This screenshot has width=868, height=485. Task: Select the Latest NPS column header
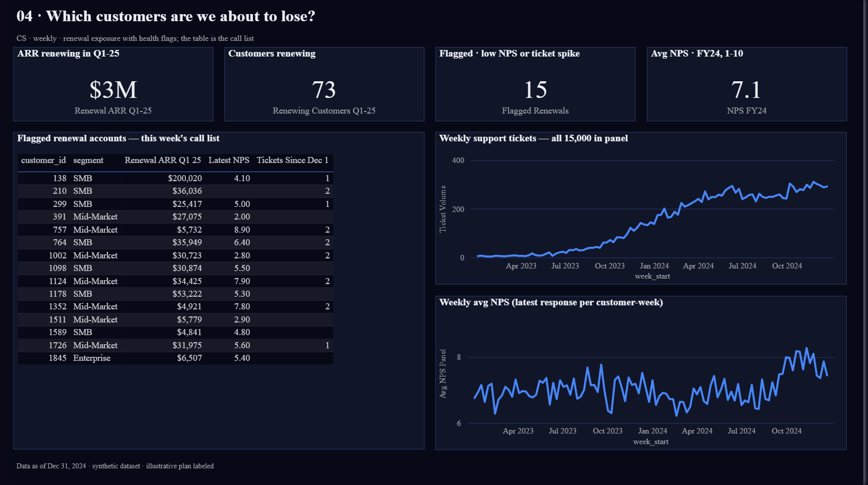[229, 160]
